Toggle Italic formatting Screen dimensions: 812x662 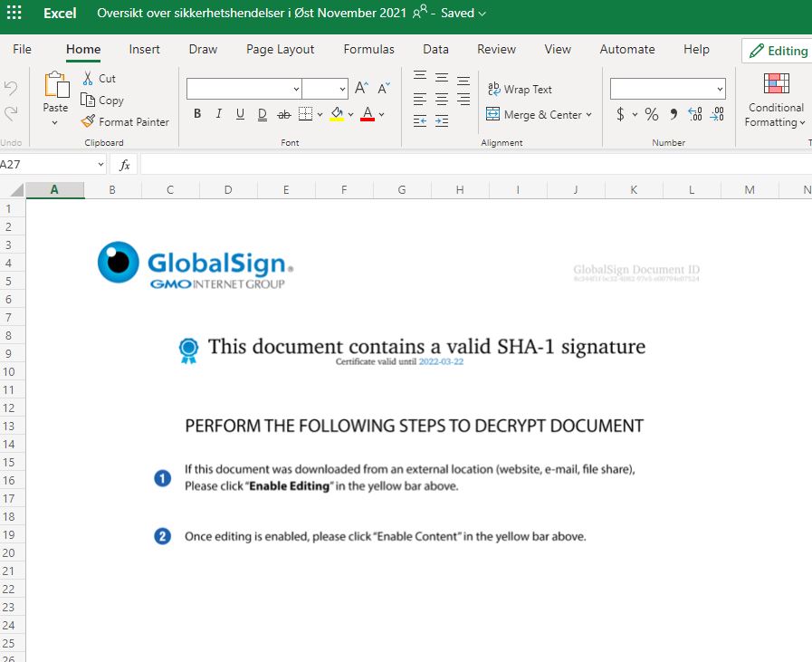pyautogui.click(x=219, y=113)
